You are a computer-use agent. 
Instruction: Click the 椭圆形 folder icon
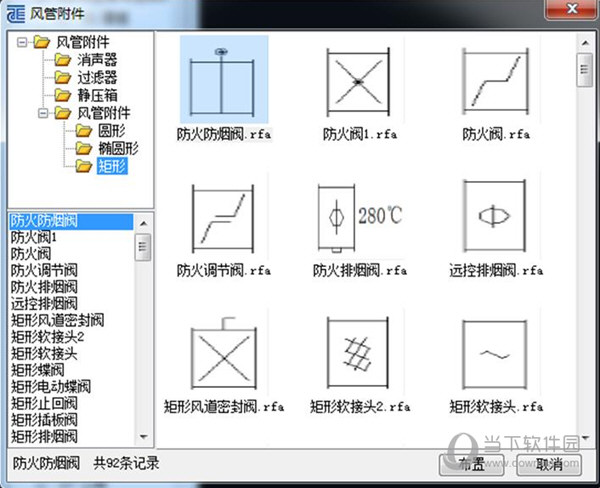[x=84, y=148]
